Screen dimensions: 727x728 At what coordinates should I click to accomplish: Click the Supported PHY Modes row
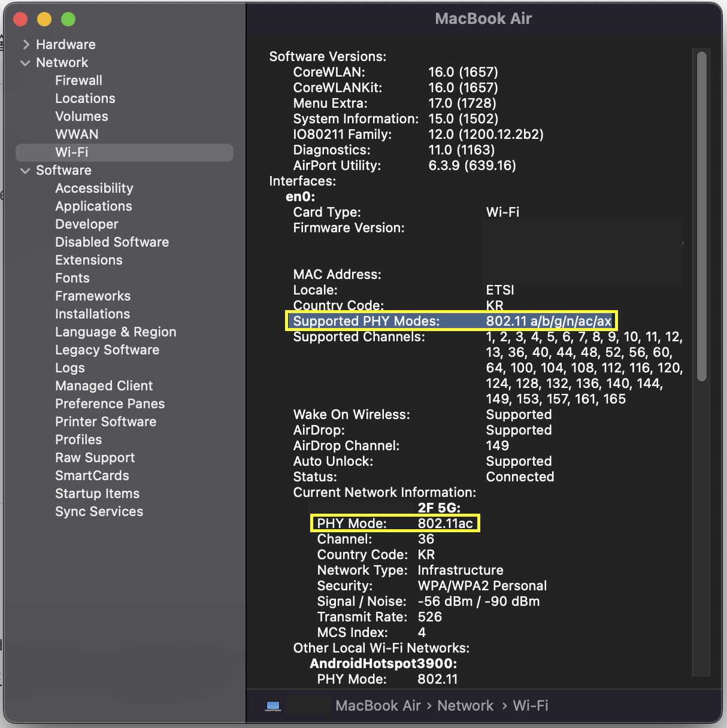click(x=452, y=321)
